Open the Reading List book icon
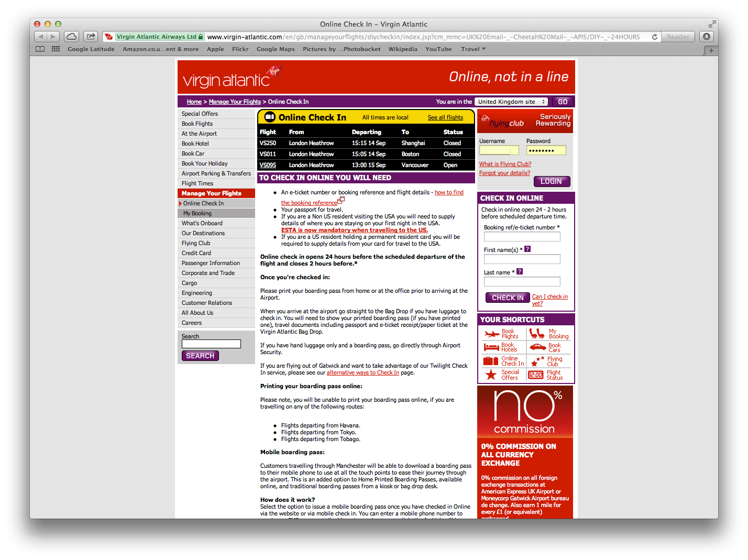The height and width of the screenshot is (560, 748). click(40, 49)
